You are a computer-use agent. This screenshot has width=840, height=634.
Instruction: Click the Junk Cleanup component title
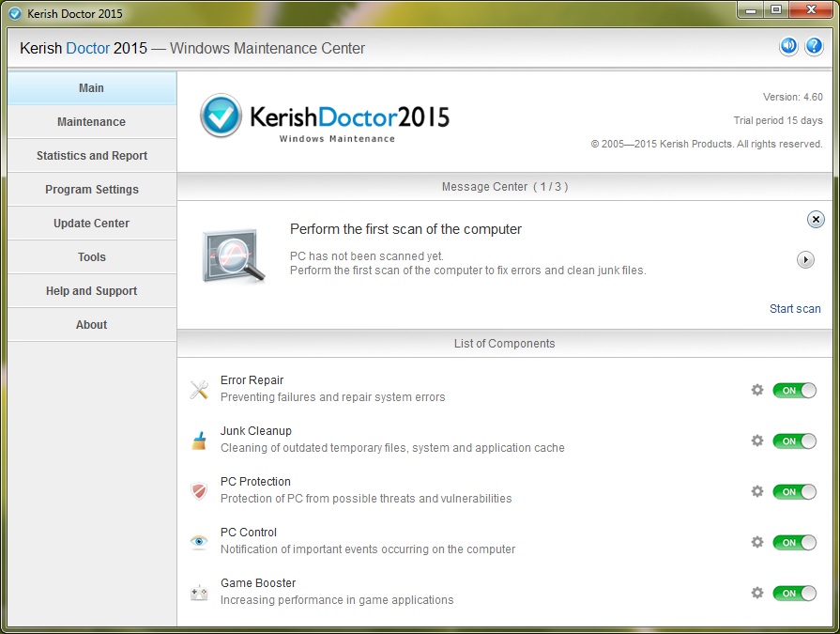tap(256, 431)
